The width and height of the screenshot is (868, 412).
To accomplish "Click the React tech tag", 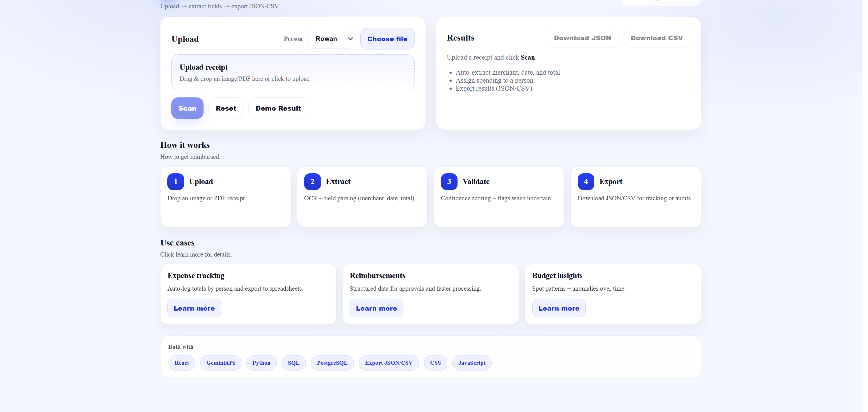I will pyautogui.click(x=182, y=363).
